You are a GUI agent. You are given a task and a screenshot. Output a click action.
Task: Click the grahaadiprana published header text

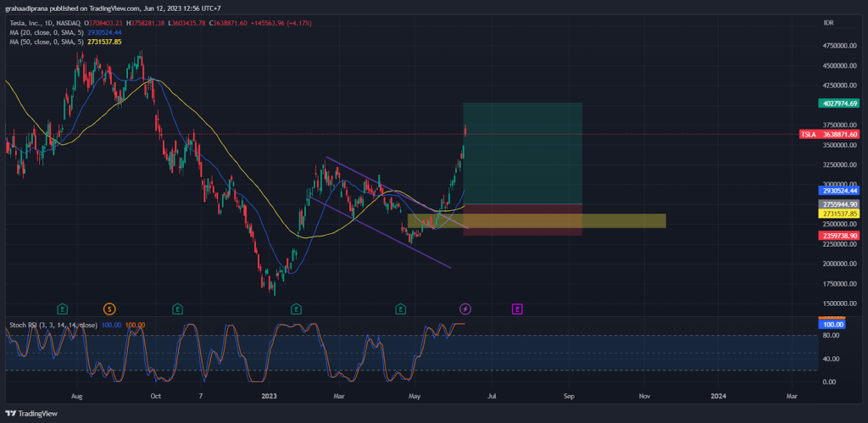point(114,8)
